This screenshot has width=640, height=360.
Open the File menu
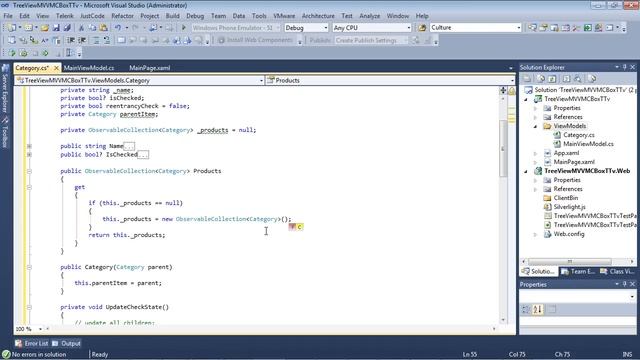click(8, 16)
